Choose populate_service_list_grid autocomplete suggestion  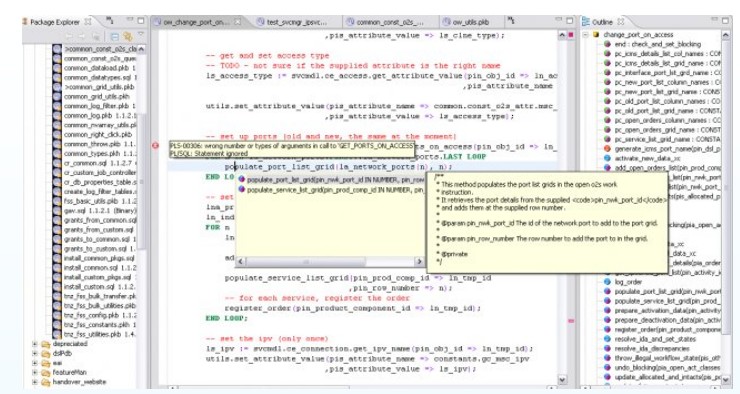click(331, 190)
